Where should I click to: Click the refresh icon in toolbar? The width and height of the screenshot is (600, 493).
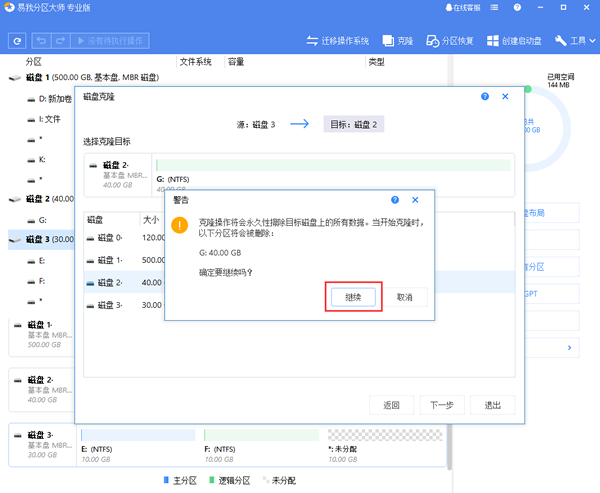point(17,41)
